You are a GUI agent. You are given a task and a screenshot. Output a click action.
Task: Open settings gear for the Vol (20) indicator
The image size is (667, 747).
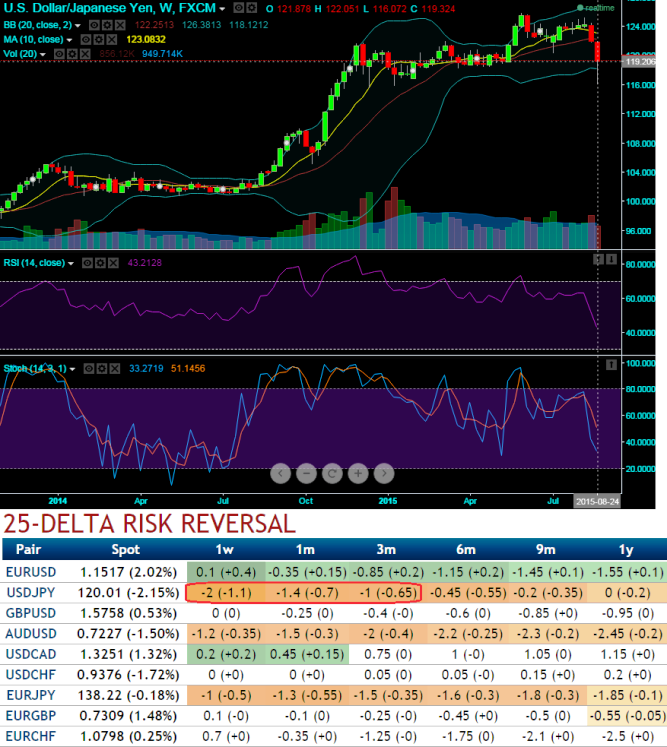tap(72, 54)
